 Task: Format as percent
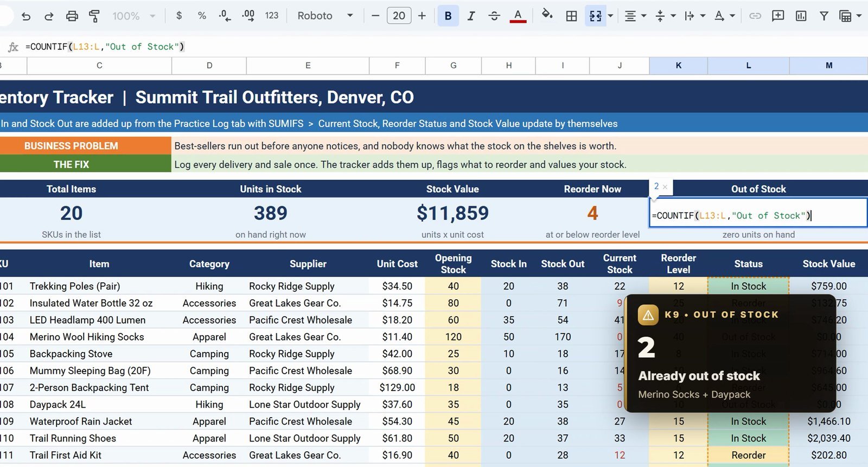(x=202, y=16)
